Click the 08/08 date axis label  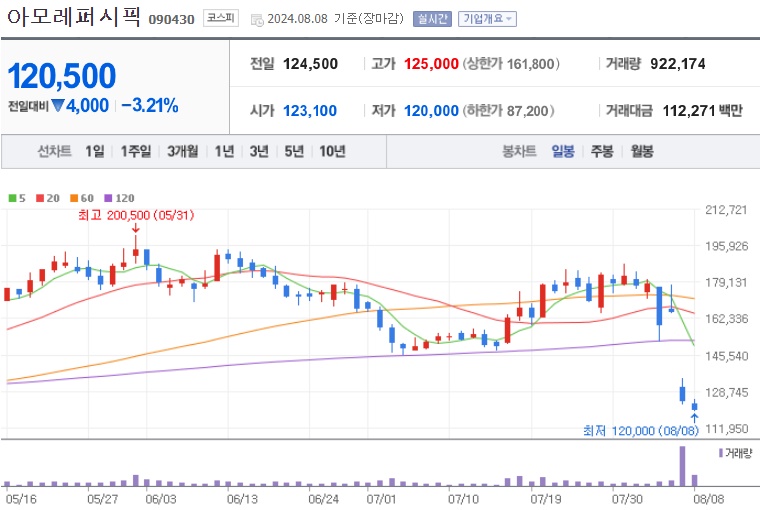point(708,499)
